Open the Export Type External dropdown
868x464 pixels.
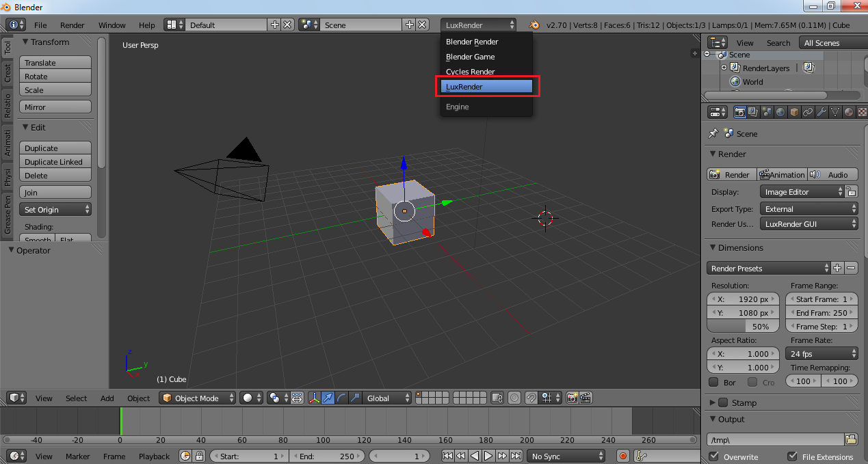(809, 209)
